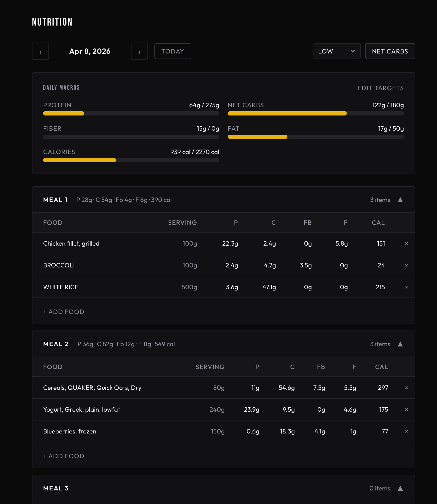
Task: Click Quick Oats calories 297 cell
Action: pos(383,388)
